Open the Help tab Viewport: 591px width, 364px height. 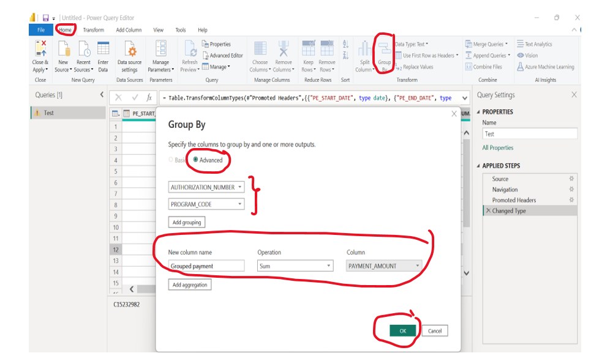click(x=203, y=30)
